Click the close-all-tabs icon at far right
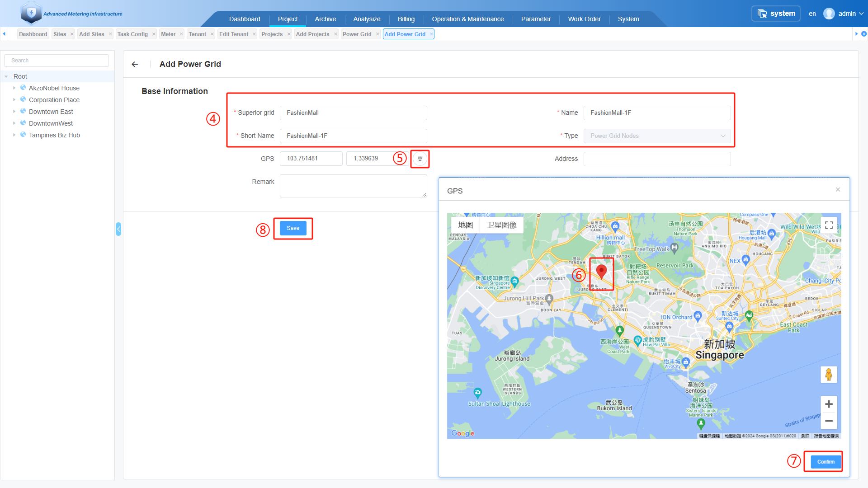868x488 pixels. pos(864,34)
